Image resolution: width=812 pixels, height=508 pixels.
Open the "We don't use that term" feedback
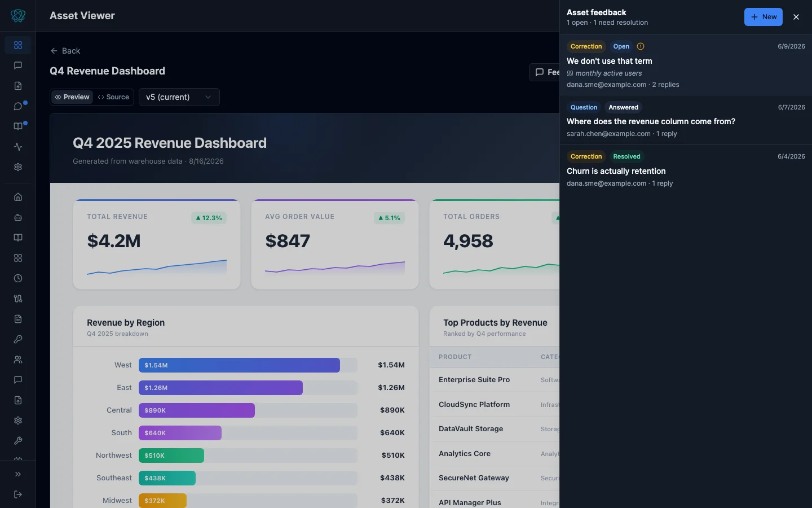pyautogui.click(x=686, y=65)
